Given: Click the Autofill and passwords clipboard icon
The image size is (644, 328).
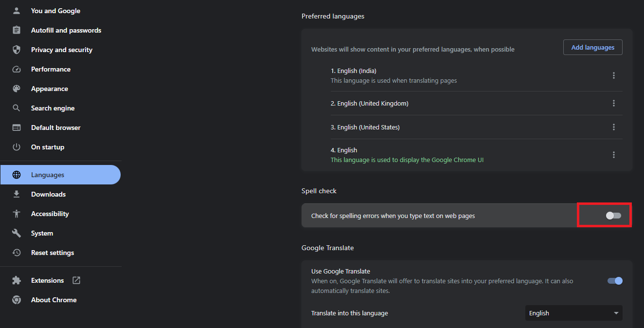Looking at the screenshot, I should [x=17, y=30].
